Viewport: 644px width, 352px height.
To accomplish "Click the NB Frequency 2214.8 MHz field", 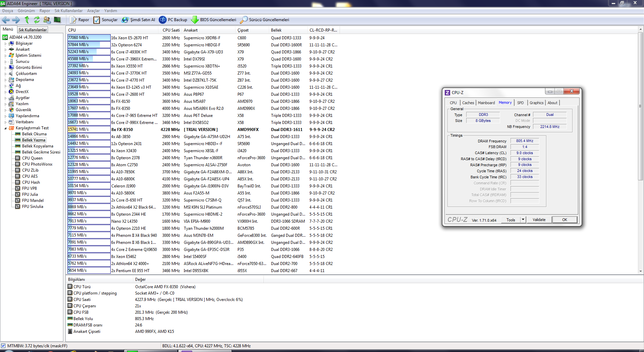I will point(550,127).
